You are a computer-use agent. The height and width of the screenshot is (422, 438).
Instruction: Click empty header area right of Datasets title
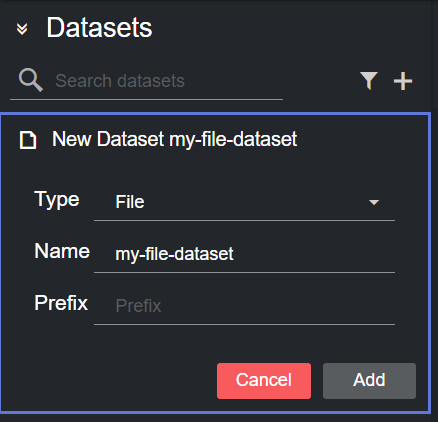tap(290, 28)
